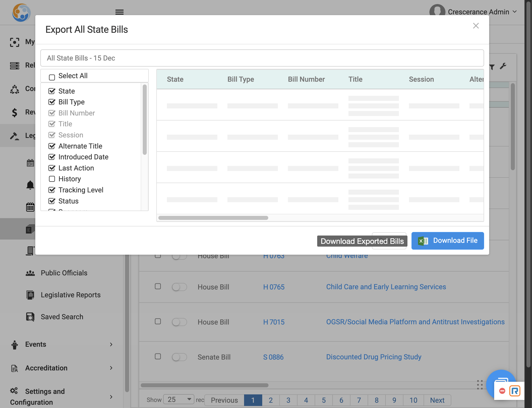Open the Crescerance Admin user dropdown

click(x=474, y=12)
